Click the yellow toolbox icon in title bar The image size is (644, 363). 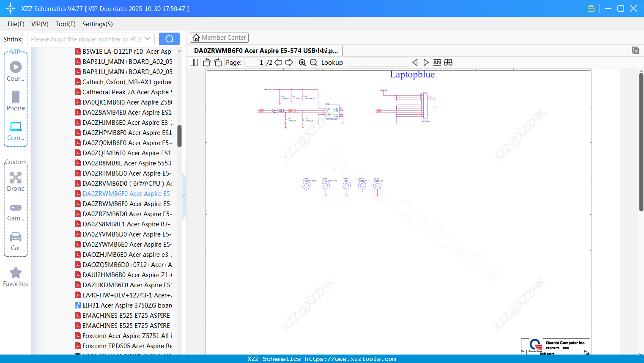[x=591, y=8]
